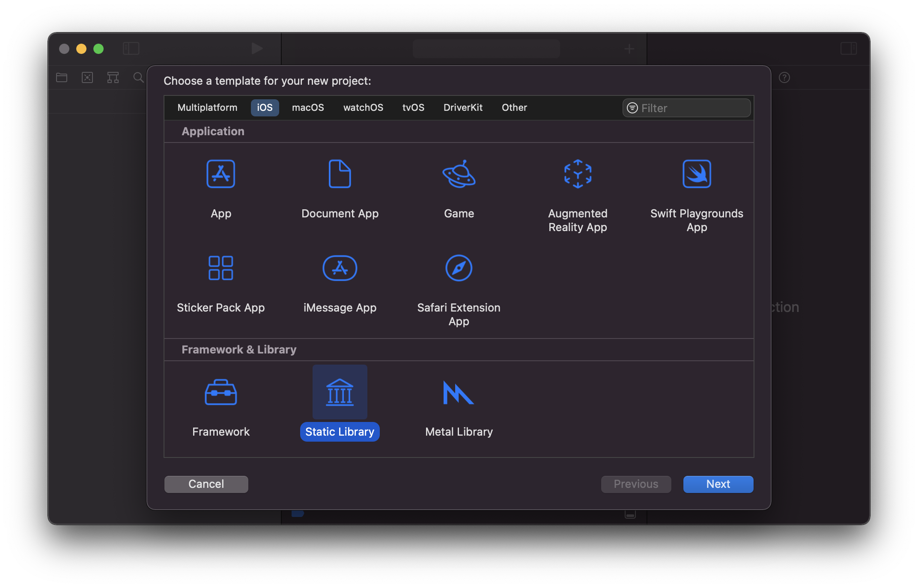Image resolution: width=918 pixels, height=588 pixels.
Task: Open the project navigator folder icon
Action: [x=62, y=77]
